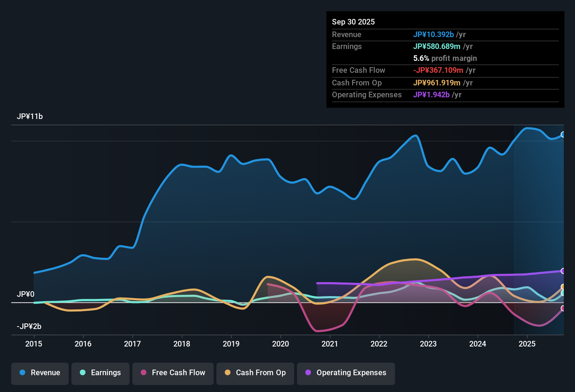
Task: Expand the Sep 30 2025 tooltip panel
Action: (x=445, y=59)
